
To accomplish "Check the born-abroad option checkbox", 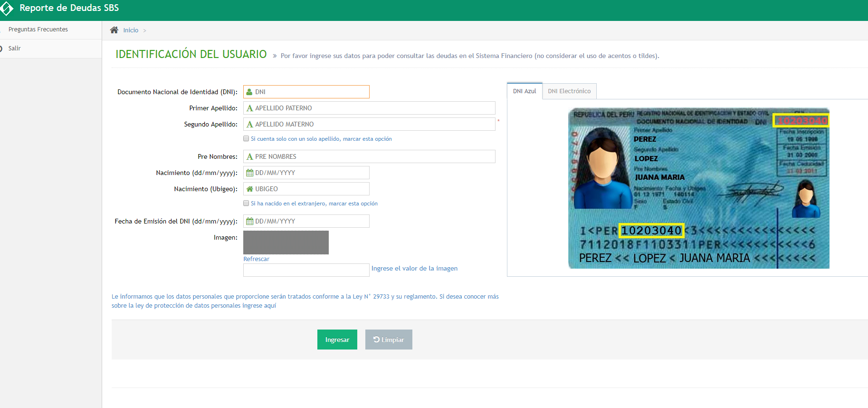I will click(x=246, y=203).
